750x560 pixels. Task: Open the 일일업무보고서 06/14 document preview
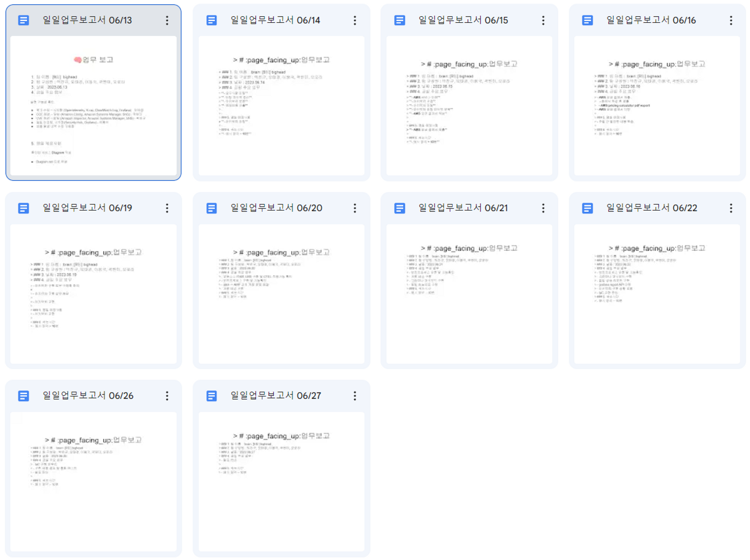point(281,106)
